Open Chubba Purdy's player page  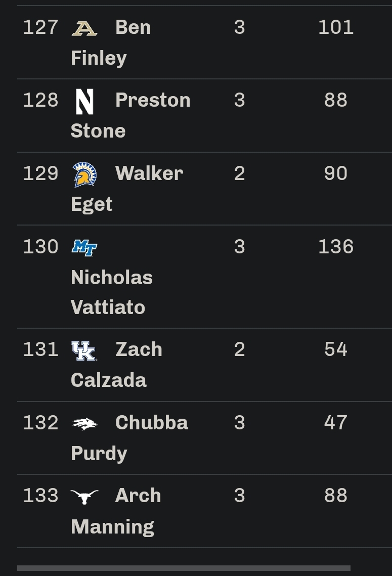pyautogui.click(x=129, y=438)
